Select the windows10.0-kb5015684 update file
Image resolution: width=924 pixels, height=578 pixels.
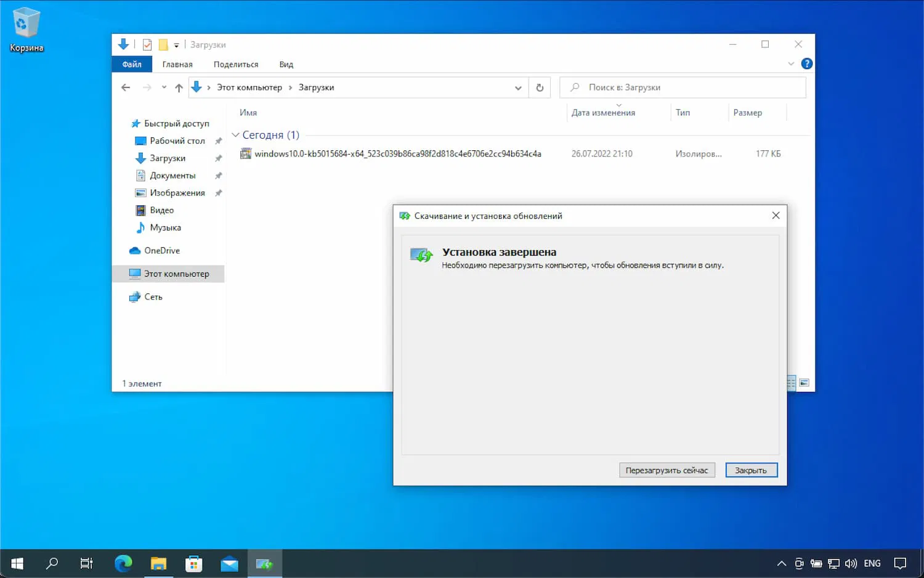click(397, 154)
